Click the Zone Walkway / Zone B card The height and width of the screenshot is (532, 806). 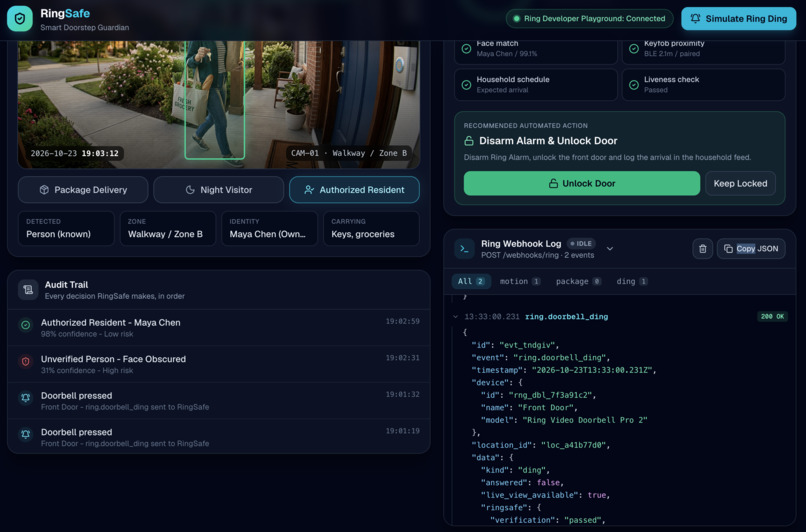pos(168,228)
